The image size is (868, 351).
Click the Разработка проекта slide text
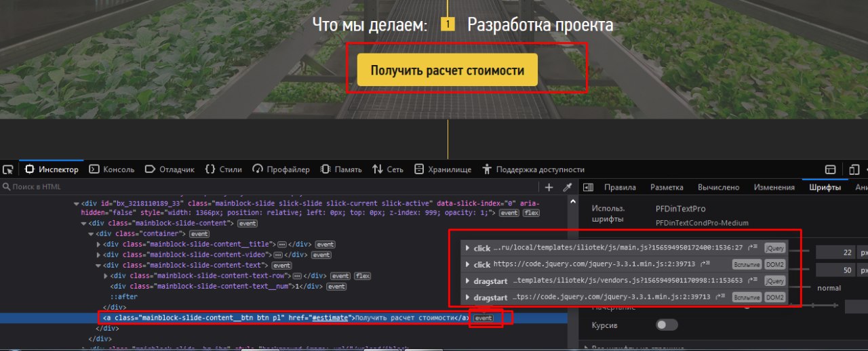coord(540,25)
